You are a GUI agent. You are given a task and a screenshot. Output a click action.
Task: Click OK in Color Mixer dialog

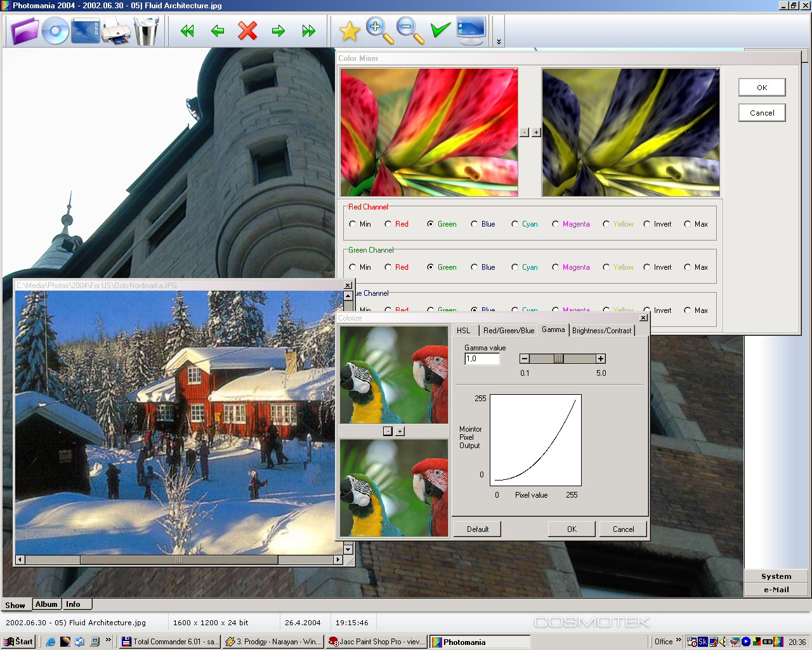762,88
